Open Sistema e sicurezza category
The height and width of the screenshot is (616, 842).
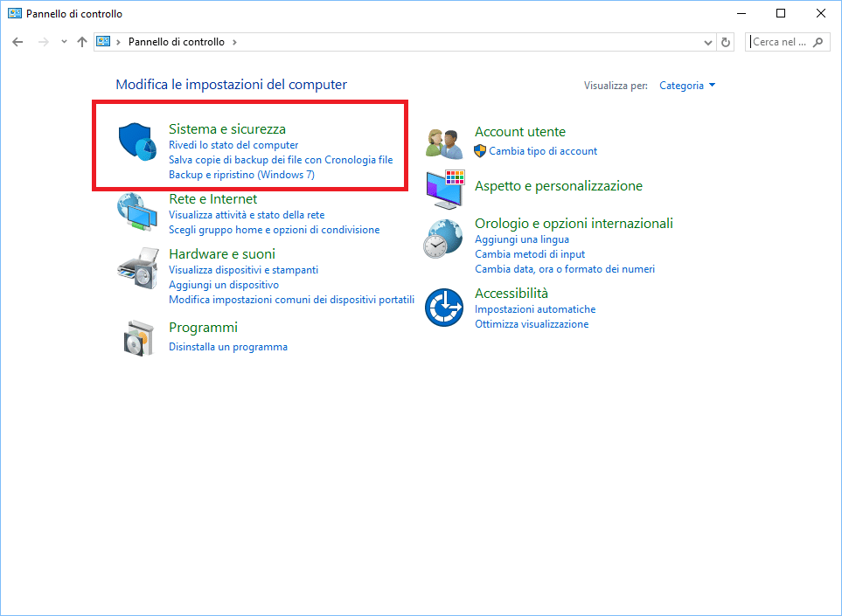pyautogui.click(x=227, y=128)
